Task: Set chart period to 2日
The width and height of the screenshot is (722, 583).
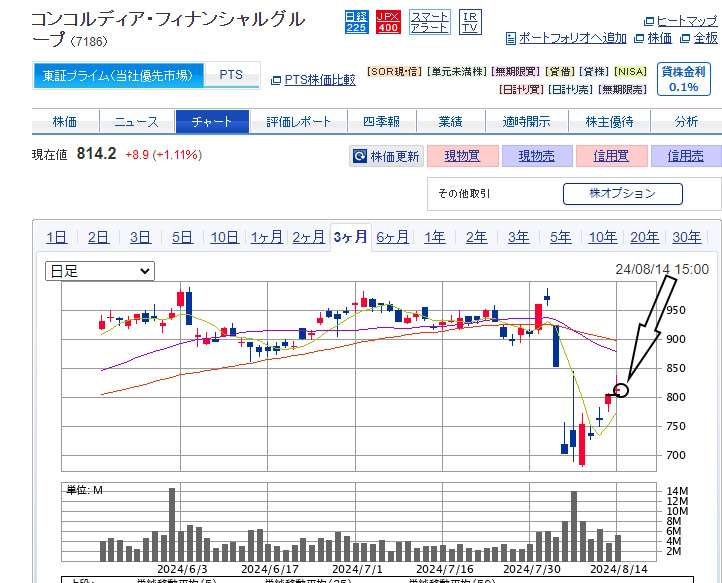Action: point(99,238)
